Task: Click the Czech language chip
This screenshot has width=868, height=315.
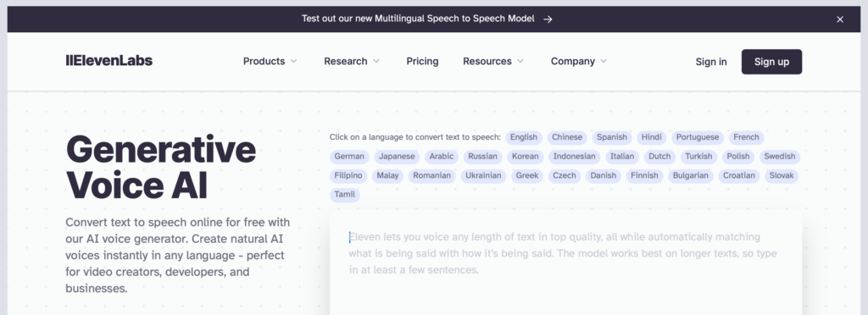Action: (x=565, y=176)
